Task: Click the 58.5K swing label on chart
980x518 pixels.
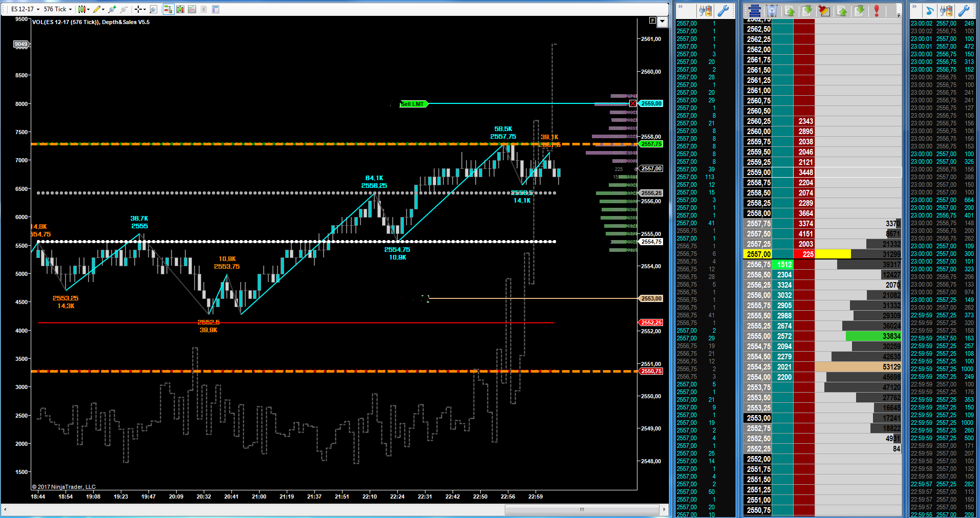Action: 503,129
